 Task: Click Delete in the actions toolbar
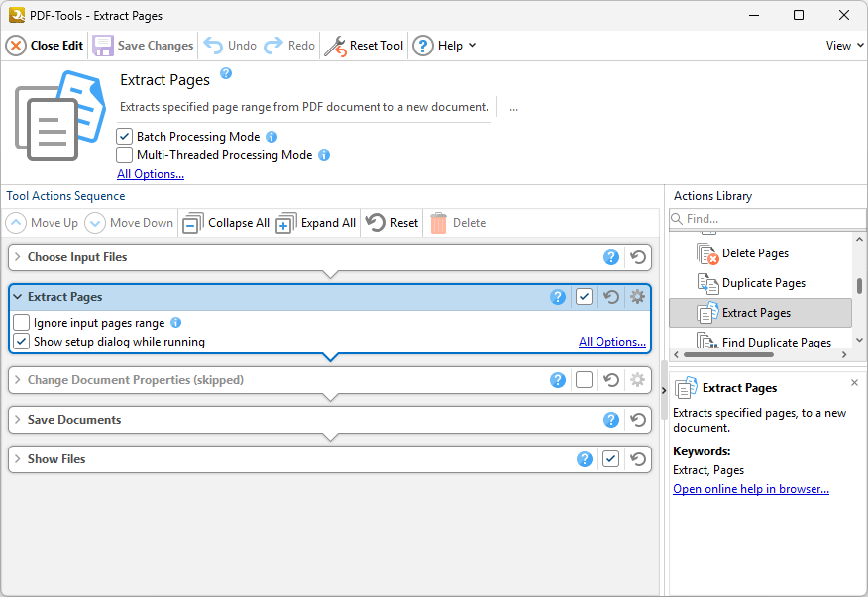(x=458, y=223)
